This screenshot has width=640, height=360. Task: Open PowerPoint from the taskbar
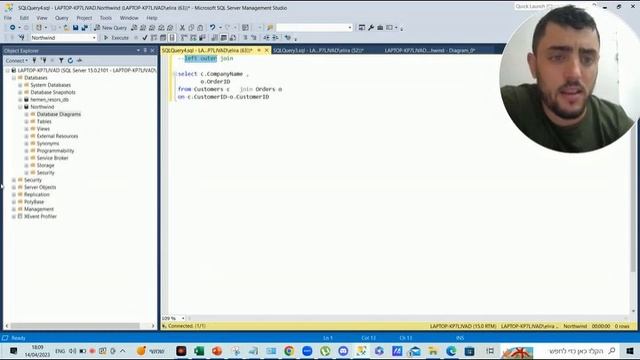point(217,351)
